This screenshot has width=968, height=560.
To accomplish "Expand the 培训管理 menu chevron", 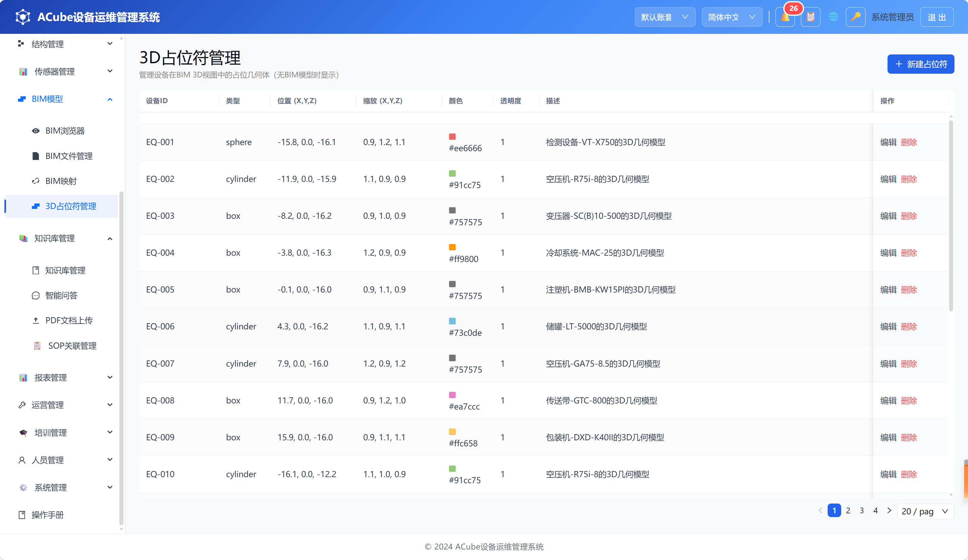I will point(110,432).
